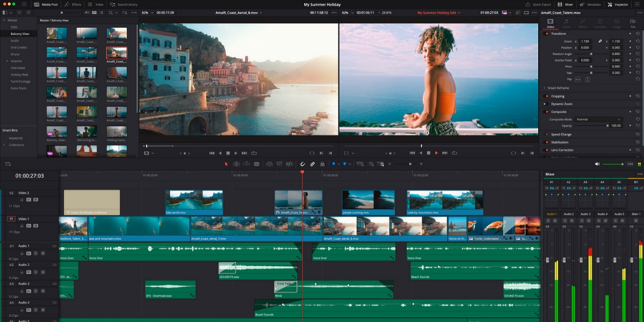Open source viewer 82% zoom dropdown
This screenshot has height=322, width=644.
click(x=147, y=13)
